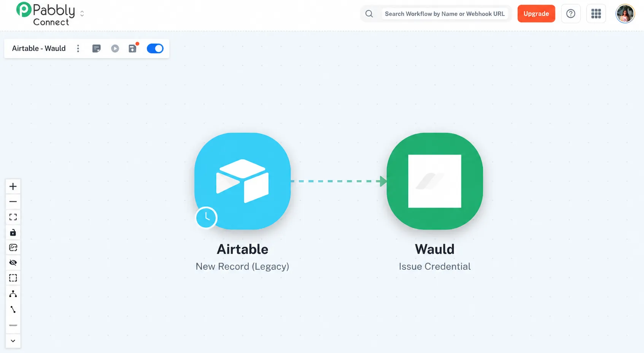Click the search magnifier icon
Image resolution: width=644 pixels, height=353 pixels.
(369, 14)
